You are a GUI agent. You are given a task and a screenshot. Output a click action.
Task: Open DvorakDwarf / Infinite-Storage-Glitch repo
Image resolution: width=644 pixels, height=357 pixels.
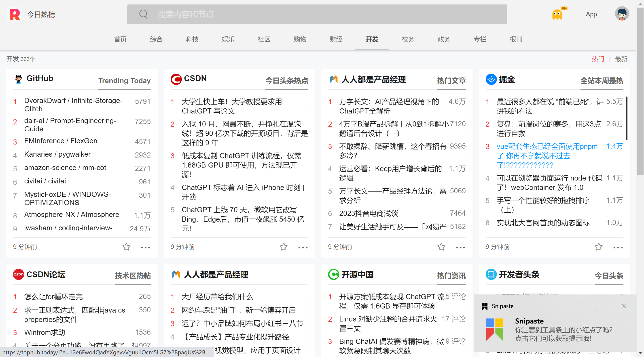pos(73,105)
